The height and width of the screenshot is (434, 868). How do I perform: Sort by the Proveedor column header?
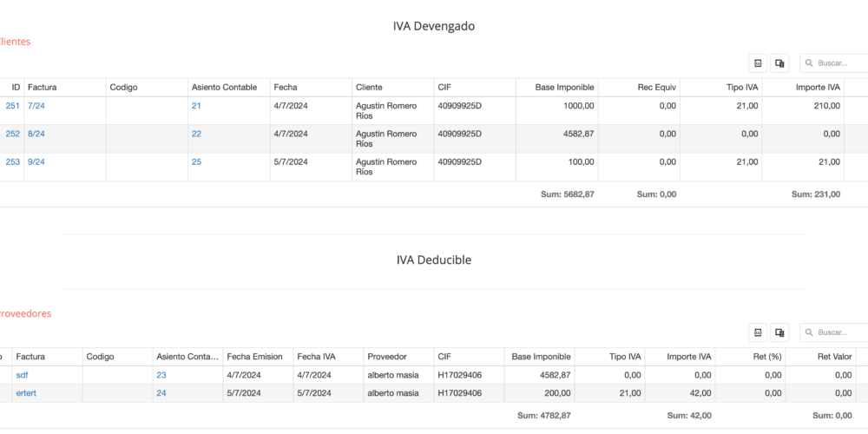coord(398,357)
